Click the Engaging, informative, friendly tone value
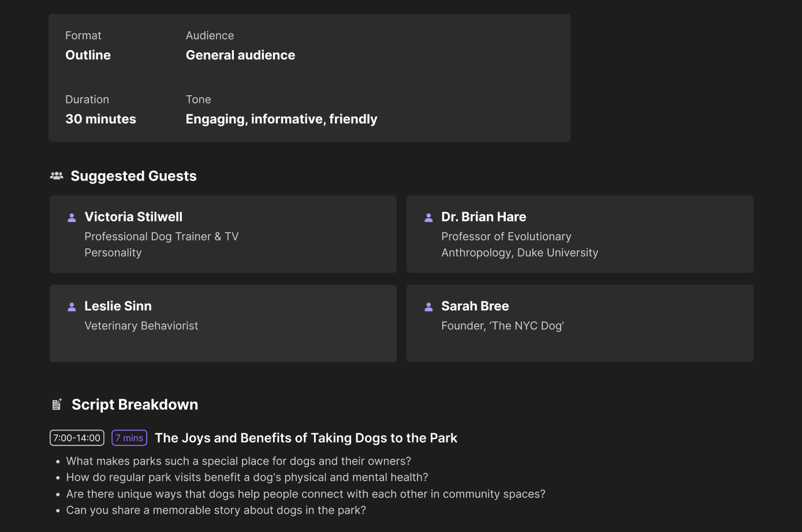 point(281,119)
